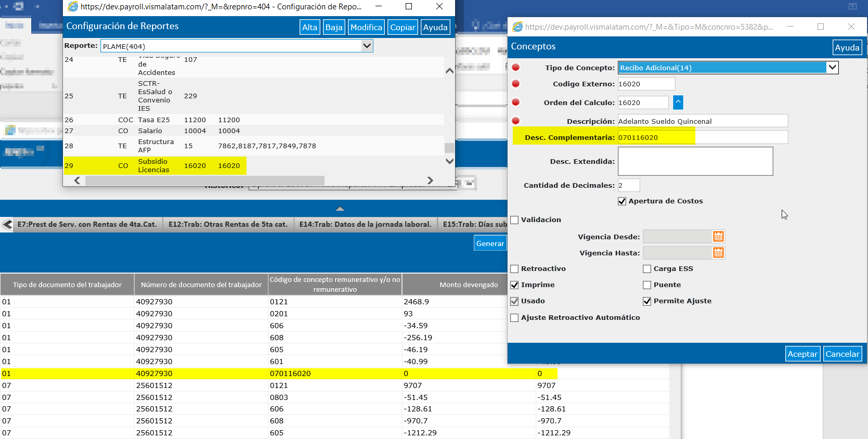The height and width of the screenshot is (439, 868).
Task: Click Aceptar in Conceptos window
Action: coord(802,354)
